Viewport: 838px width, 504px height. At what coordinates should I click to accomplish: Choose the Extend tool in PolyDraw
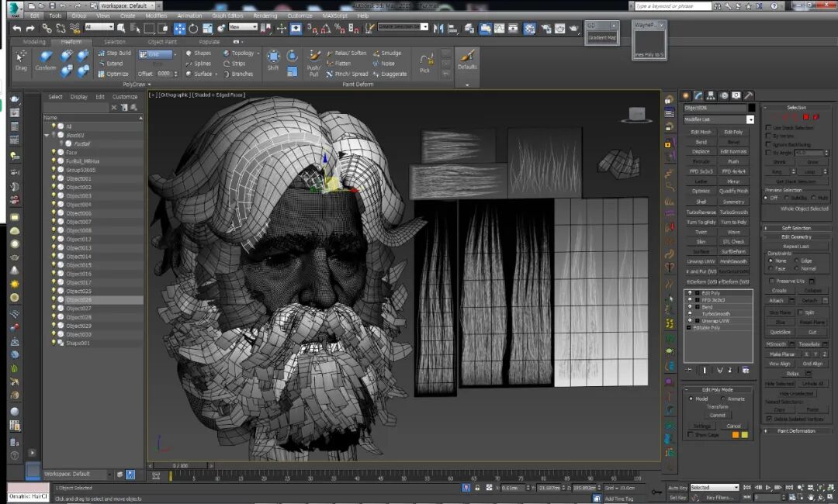(111, 63)
